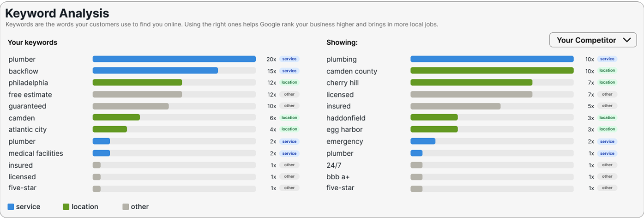Click the camden county competitor bar
Screen dimensions: 644x218
pos(492,71)
